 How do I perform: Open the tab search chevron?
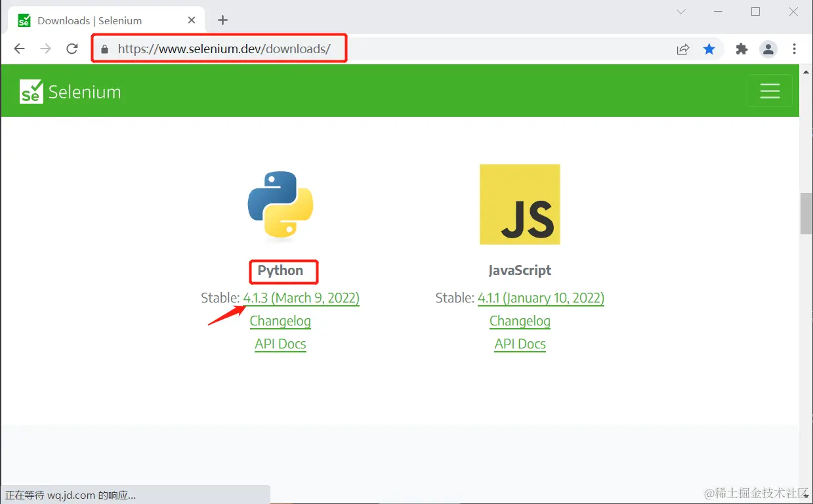pos(681,12)
